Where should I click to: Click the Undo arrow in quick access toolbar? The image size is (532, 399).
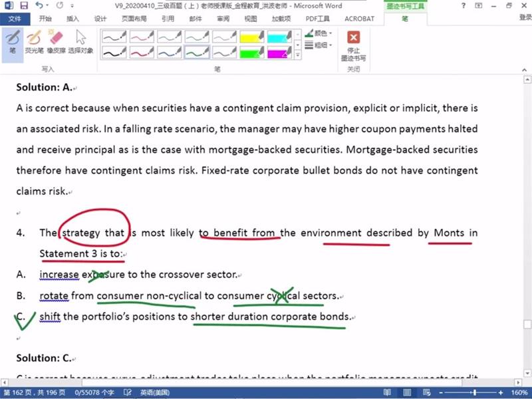coord(38,6)
